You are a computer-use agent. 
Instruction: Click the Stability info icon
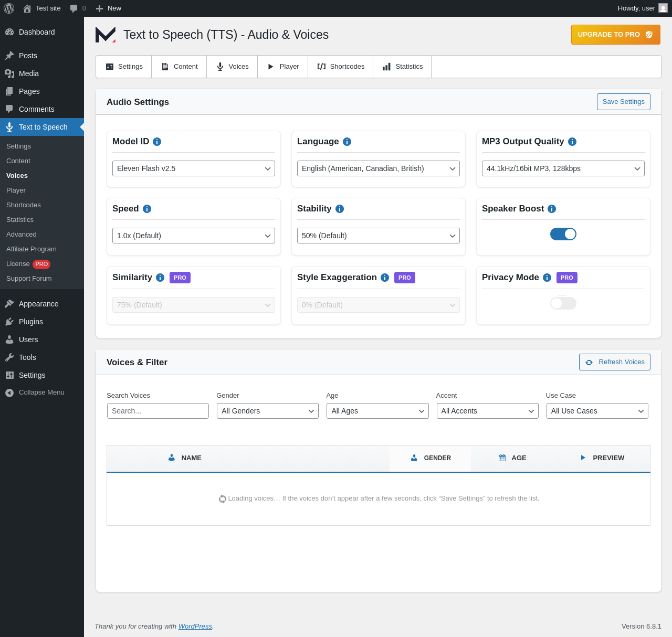point(340,209)
